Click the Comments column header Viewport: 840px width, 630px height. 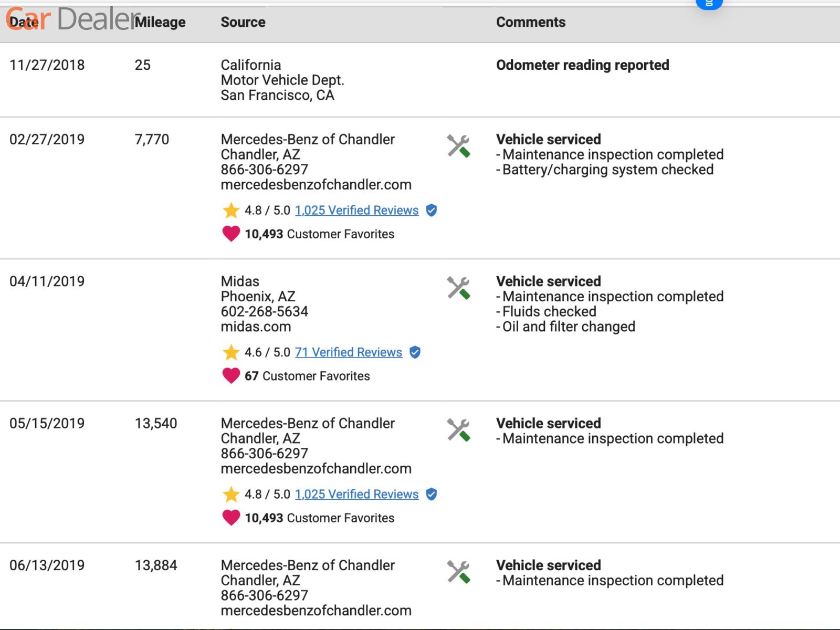pos(530,22)
